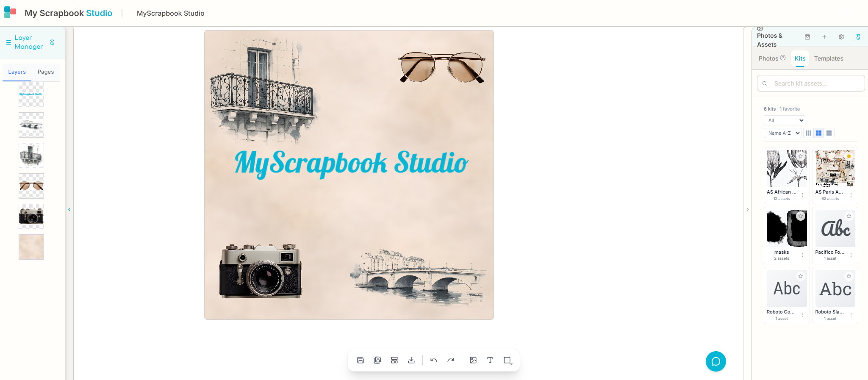Favorite the Roboto Sla... kit star
The width and height of the screenshot is (868, 380).
click(849, 276)
